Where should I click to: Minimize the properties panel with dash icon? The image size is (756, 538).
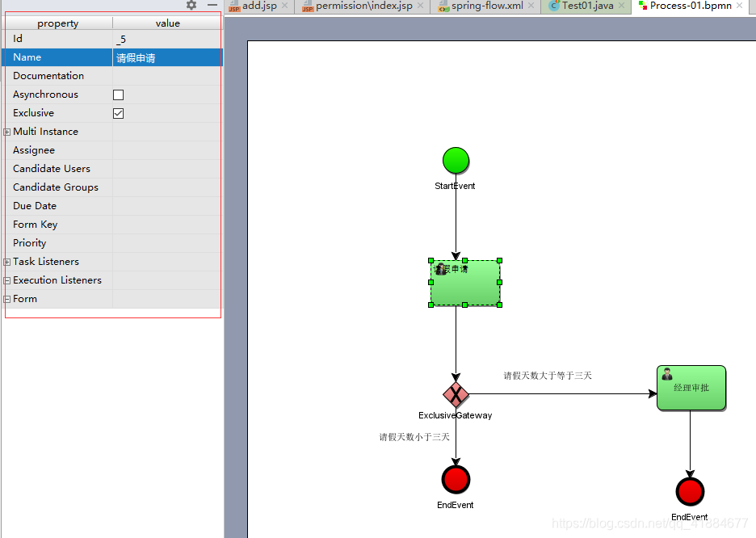[212, 5]
